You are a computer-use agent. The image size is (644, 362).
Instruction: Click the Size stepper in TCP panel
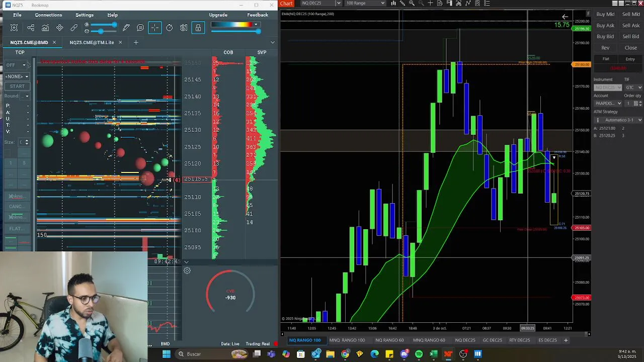click(27, 142)
